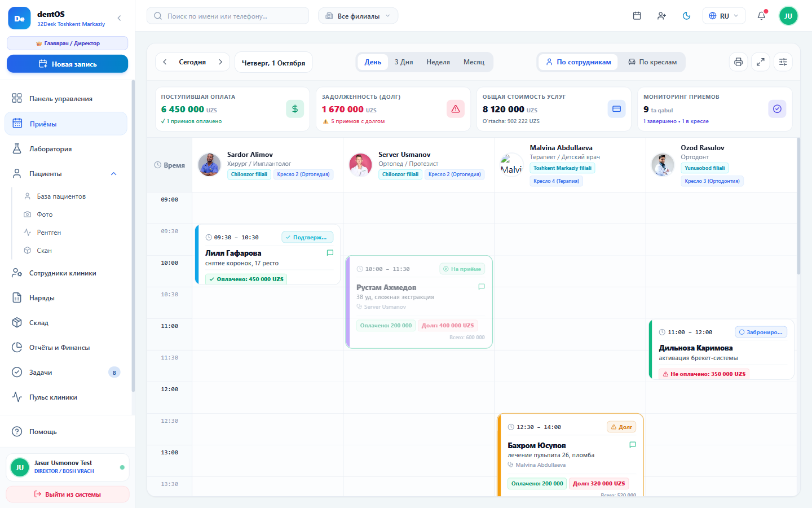Image resolution: width=812 pixels, height=508 pixels.
Task: Select the Месяц view tab
Action: (x=474, y=62)
